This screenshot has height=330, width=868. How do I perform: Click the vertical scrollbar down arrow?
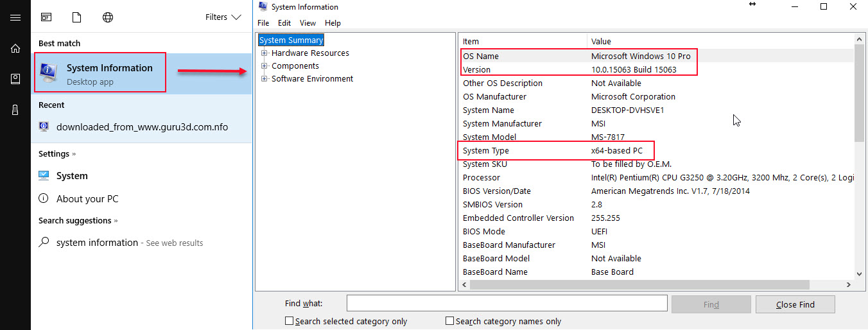click(x=860, y=273)
